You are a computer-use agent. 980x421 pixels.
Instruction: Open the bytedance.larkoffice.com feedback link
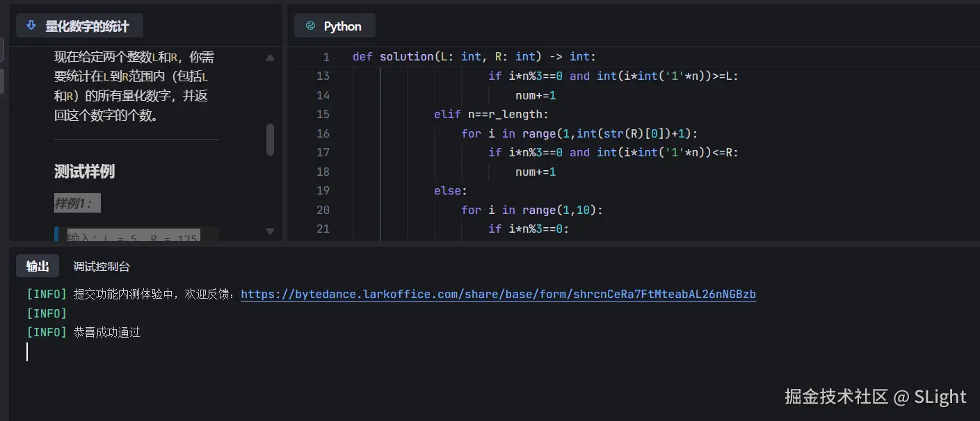coord(498,294)
